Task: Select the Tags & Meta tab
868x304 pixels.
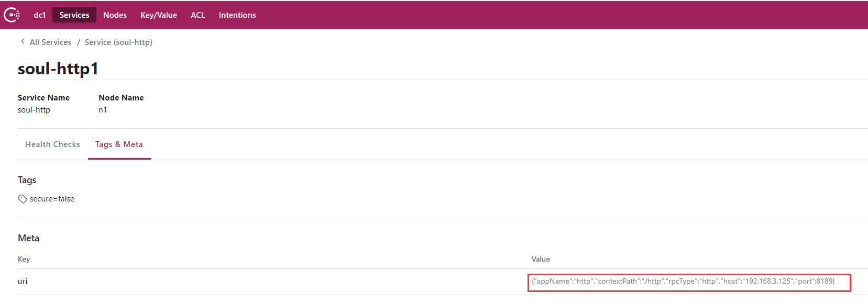Action: pos(119,144)
